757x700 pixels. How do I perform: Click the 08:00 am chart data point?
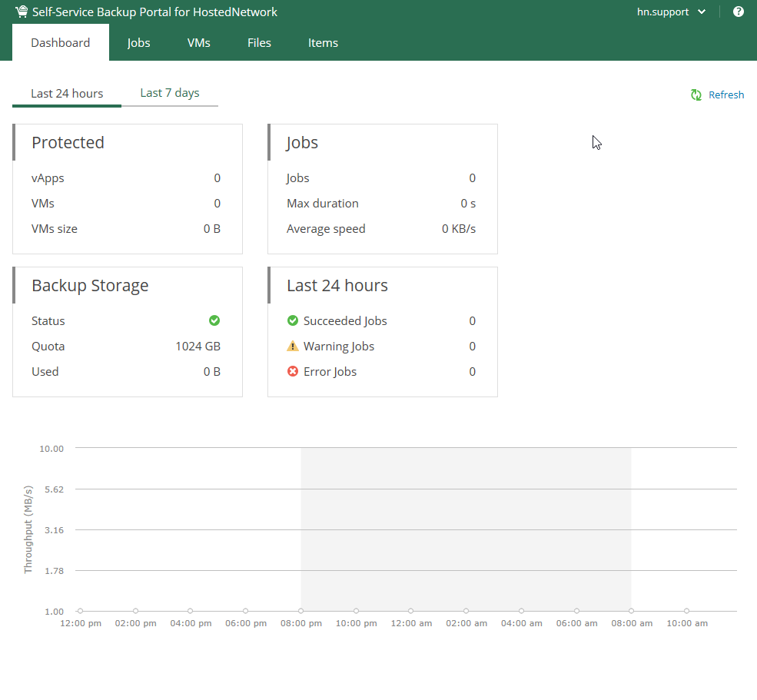tap(632, 611)
